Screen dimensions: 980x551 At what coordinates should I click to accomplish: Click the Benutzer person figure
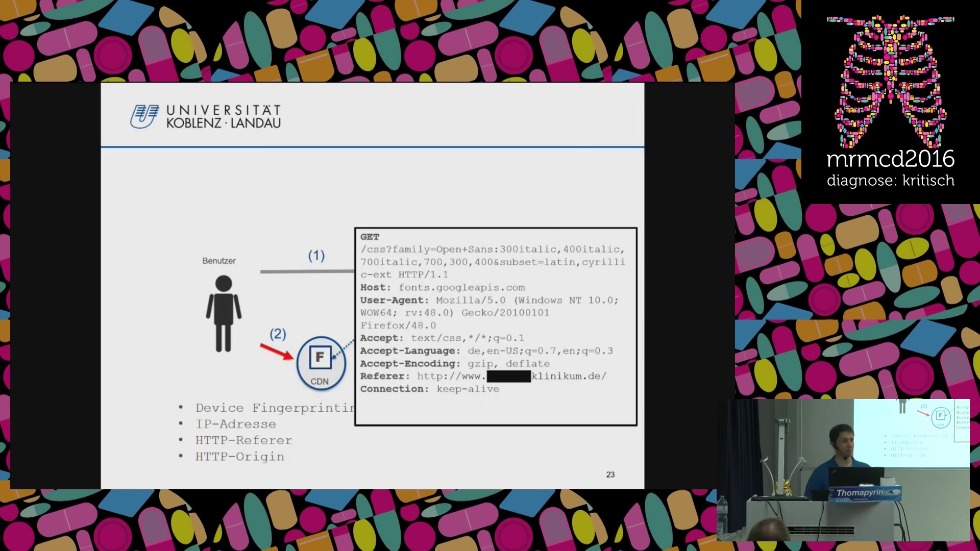click(x=224, y=313)
